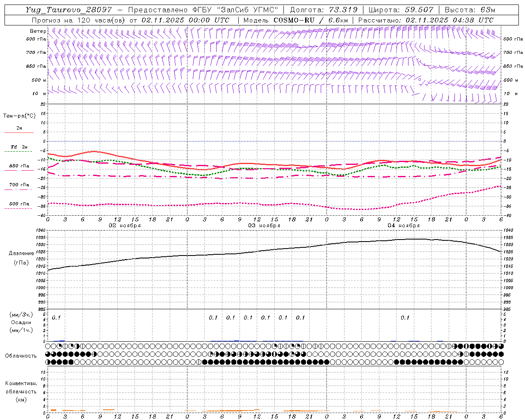Select the Прогноз на 120 часа(ов) text
Screen dimensions: 525x420
tap(79, 20)
